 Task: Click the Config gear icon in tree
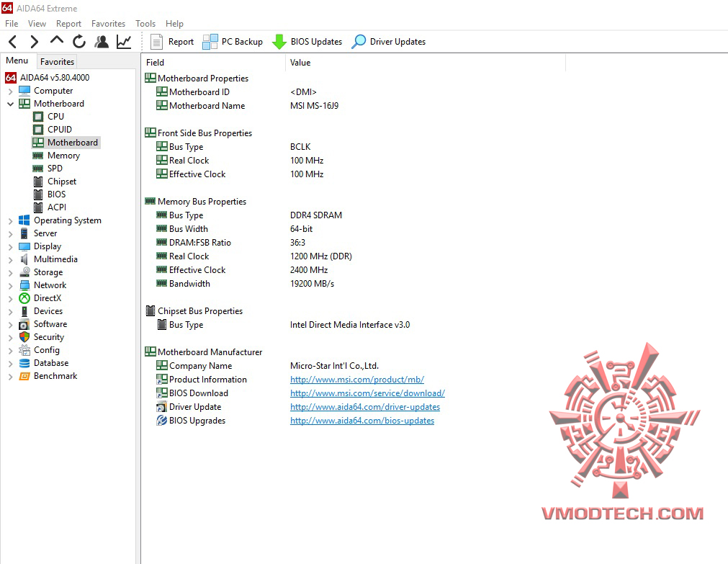24,350
